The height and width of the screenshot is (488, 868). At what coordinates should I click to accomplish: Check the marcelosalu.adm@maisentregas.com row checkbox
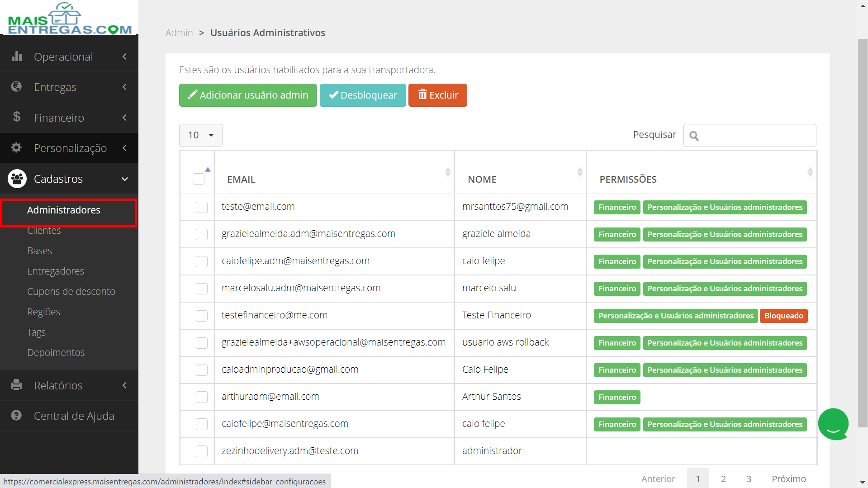(x=202, y=289)
